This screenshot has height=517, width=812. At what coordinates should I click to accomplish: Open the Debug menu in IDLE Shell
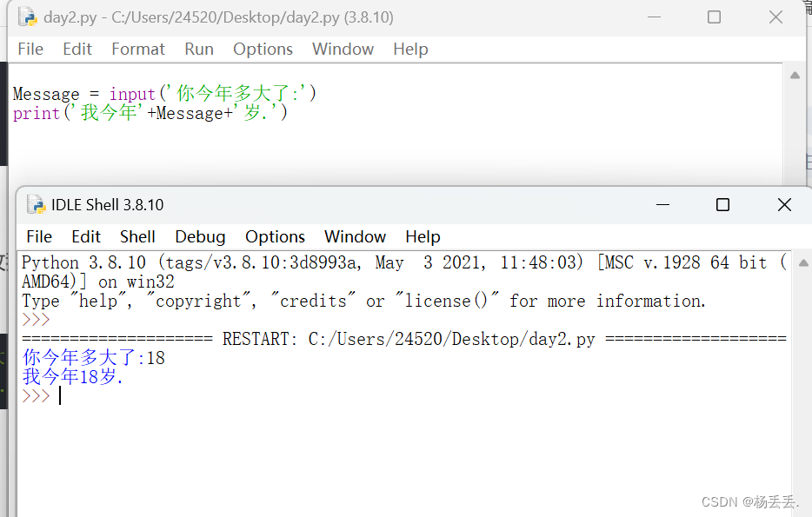point(200,236)
